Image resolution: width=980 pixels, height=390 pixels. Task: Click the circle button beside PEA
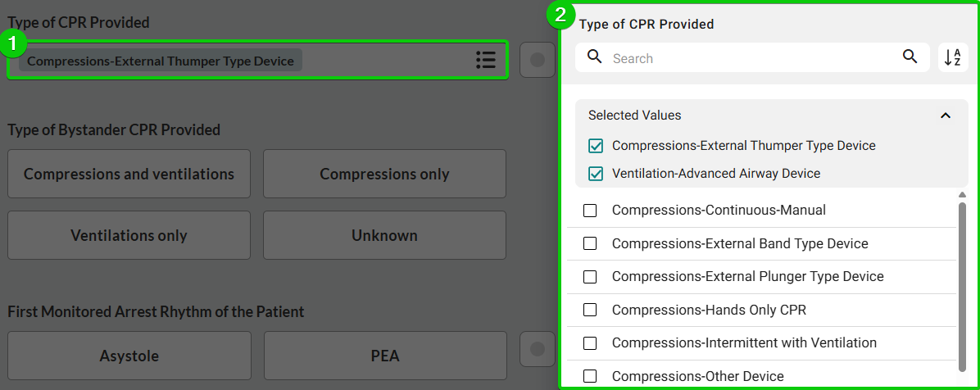[538, 350]
